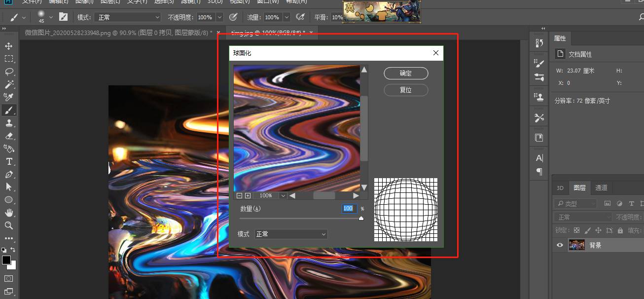Pick the Hand tool
Image resolution: width=644 pixels, height=299 pixels.
click(x=9, y=213)
